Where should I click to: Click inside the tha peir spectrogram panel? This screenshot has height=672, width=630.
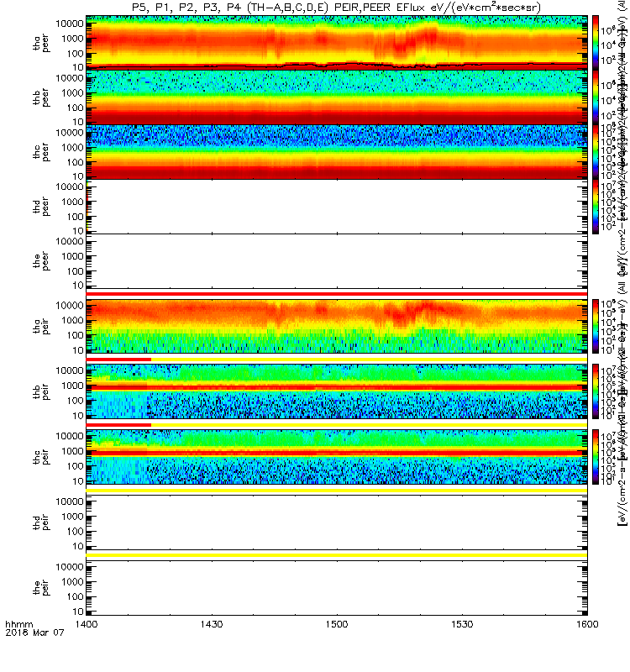coord(337,327)
